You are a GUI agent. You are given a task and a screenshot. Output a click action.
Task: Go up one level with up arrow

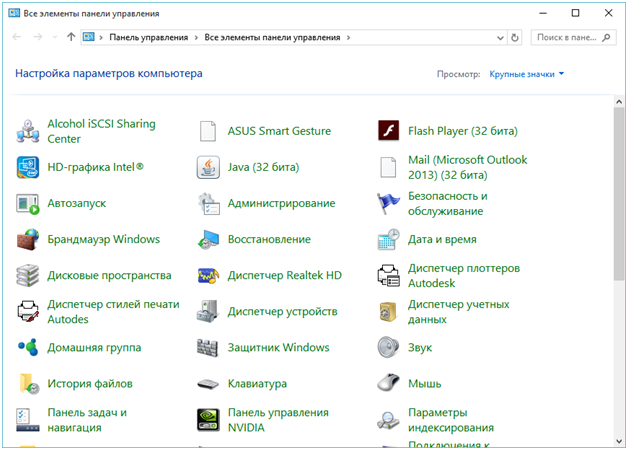click(x=71, y=37)
